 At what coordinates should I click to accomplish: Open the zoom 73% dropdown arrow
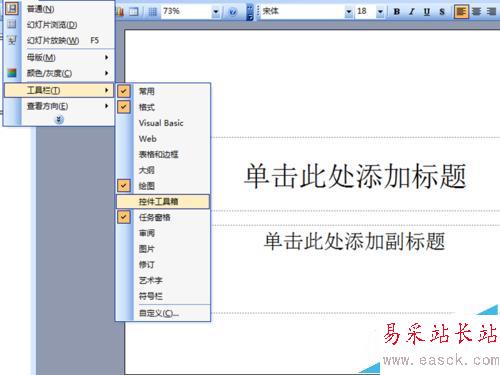point(216,12)
